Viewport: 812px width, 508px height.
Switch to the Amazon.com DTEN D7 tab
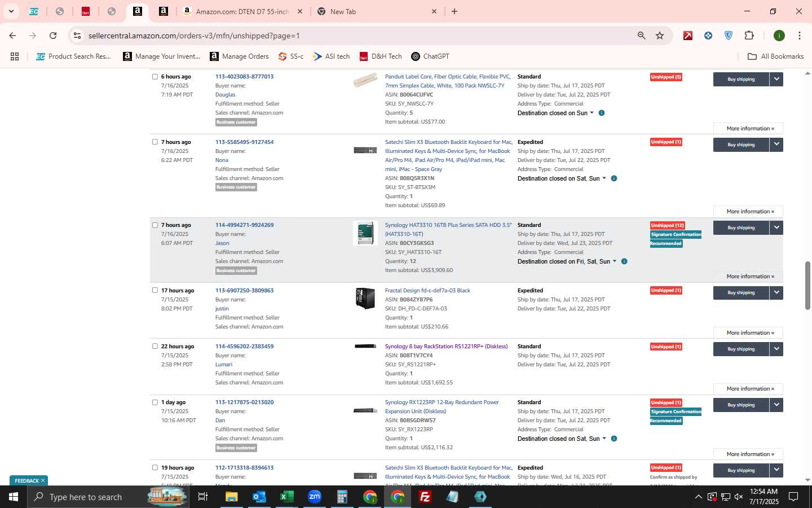pyautogui.click(x=242, y=11)
